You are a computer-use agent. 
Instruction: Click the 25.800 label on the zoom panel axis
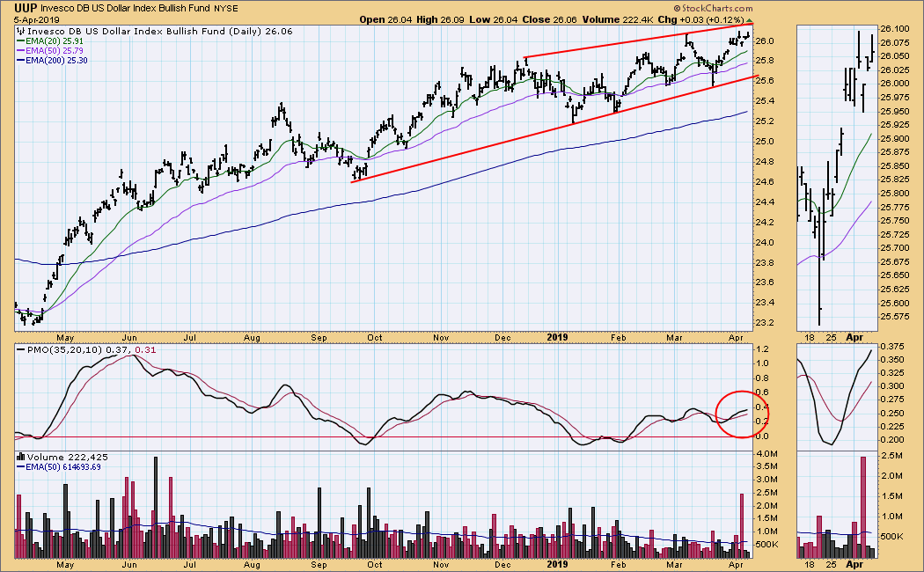(x=894, y=194)
